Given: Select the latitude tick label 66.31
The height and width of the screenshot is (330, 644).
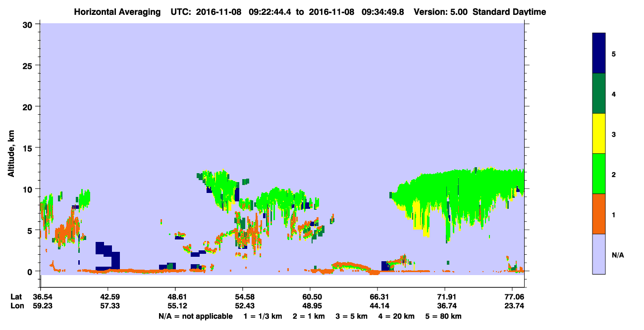Looking at the screenshot, I should [377, 297].
